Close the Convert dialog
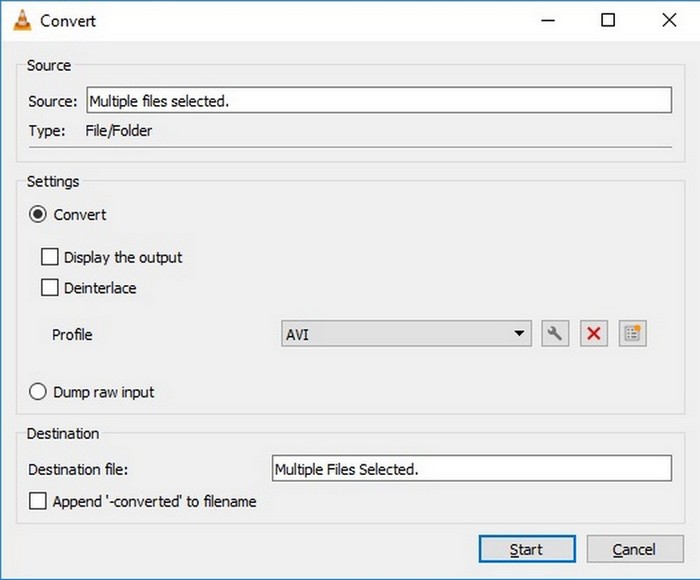 click(x=669, y=20)
